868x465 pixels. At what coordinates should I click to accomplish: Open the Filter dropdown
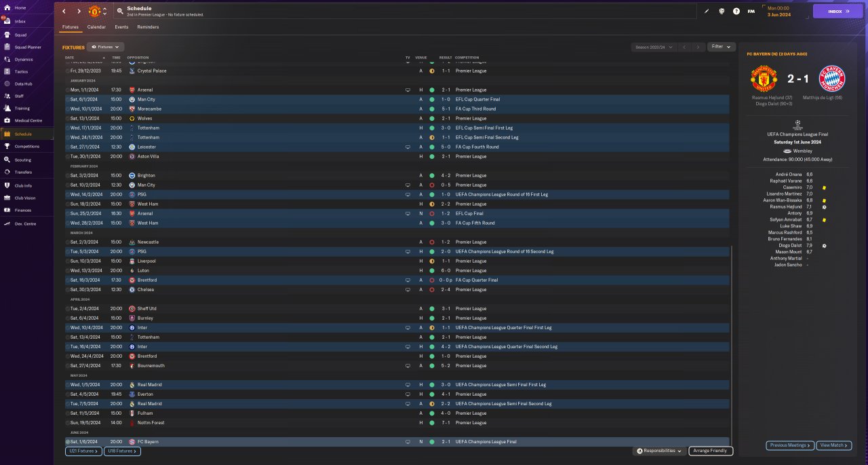pos(722,47)
